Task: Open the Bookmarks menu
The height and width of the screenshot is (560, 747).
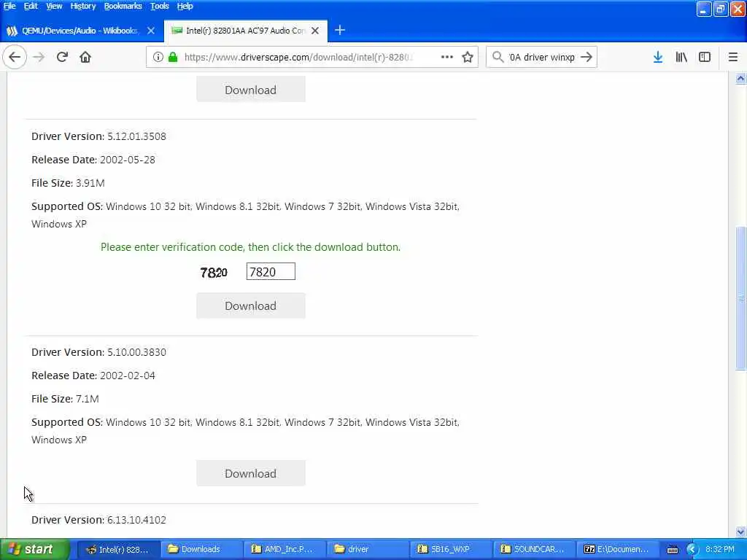Action: (123, 6)
